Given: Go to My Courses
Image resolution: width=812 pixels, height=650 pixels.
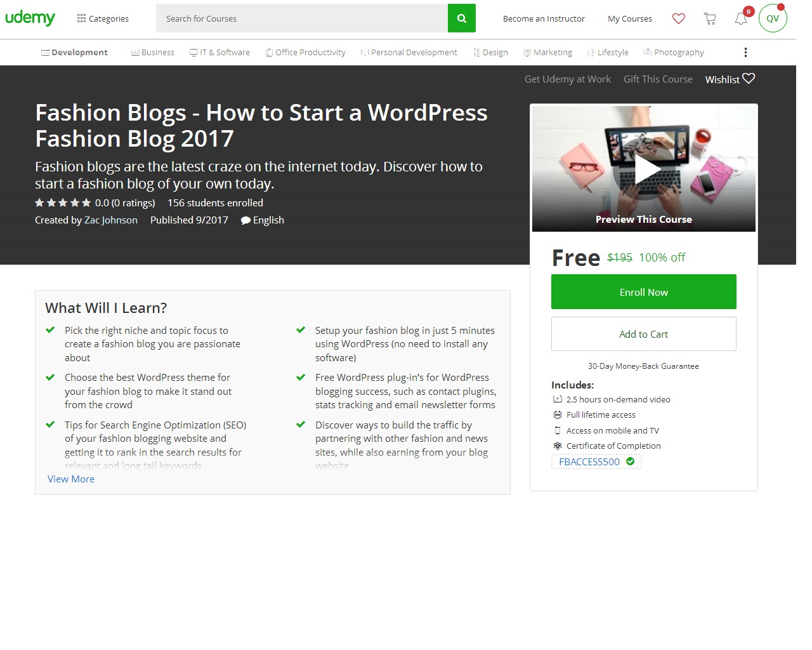Looking at the screenshot, I should (629, 18).
